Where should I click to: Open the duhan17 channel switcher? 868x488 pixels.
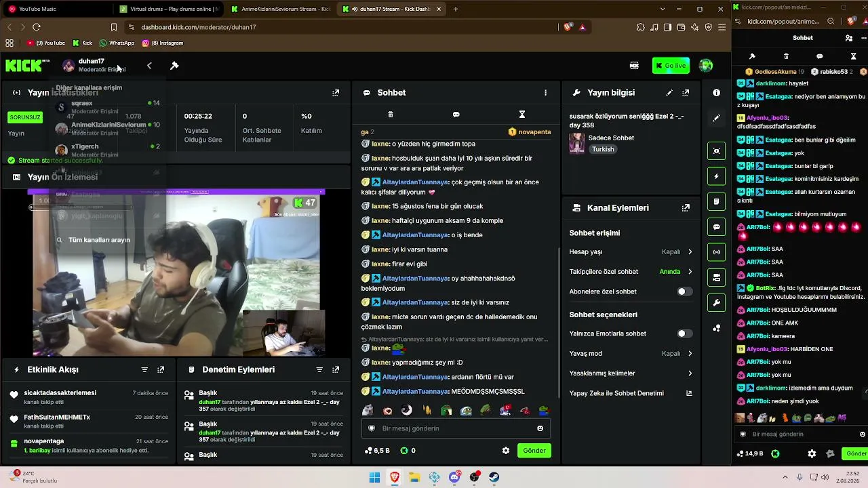pos(94,65)
